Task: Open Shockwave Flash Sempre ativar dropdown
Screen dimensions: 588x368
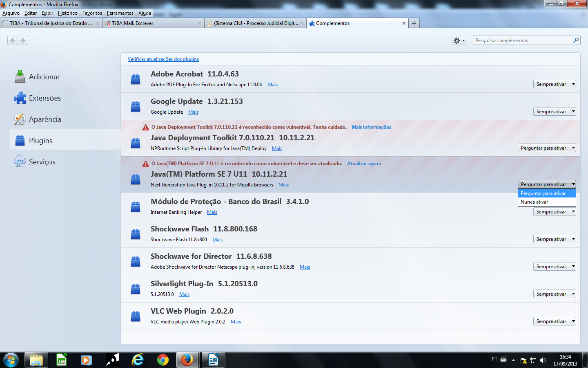Action: (555, 239)
